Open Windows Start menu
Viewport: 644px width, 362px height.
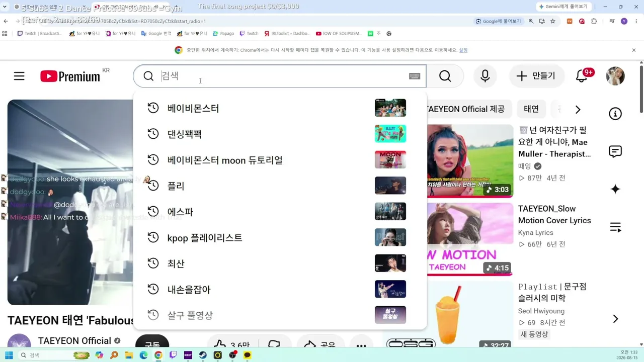pos(9,355)
